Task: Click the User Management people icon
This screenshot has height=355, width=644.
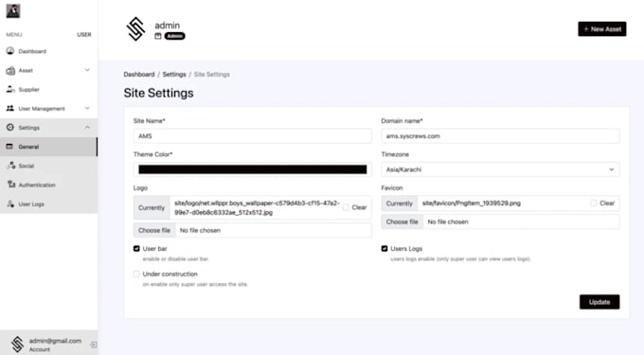Action: (x=10, y=108)
